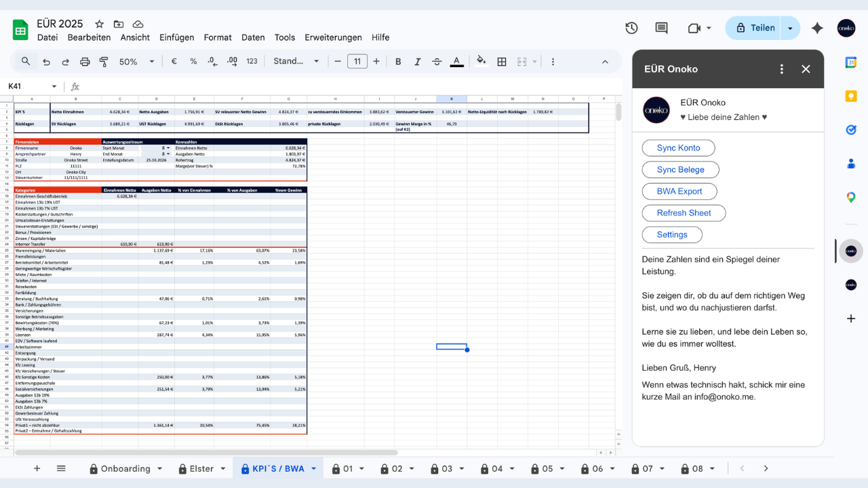This screenshot has width=868, height=488.
Task: Open the zoom 50% dropdown
Action: point(136,62)
